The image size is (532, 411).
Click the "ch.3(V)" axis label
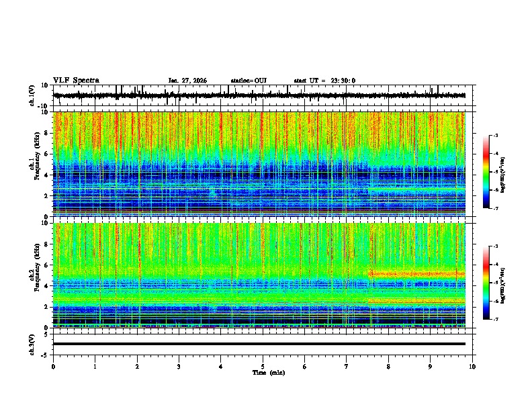point(32,345)
